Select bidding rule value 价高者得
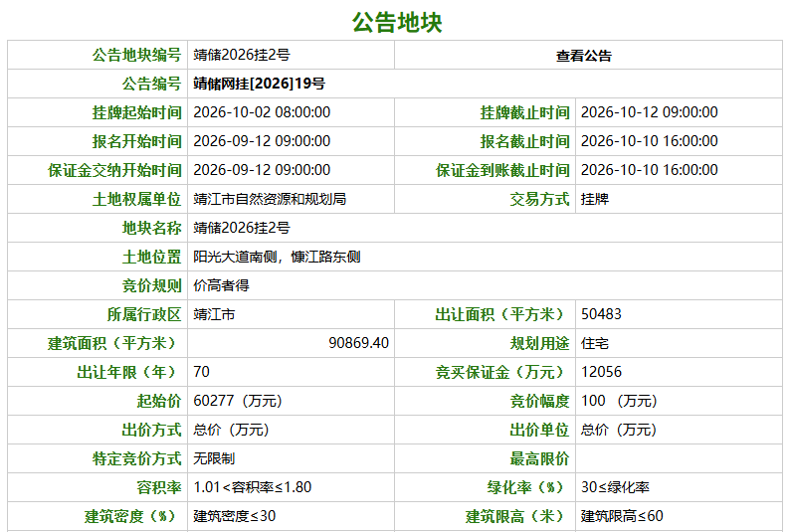Image resolution: width=787 pixels, height=532 pixels. click(x=221, y=285)
